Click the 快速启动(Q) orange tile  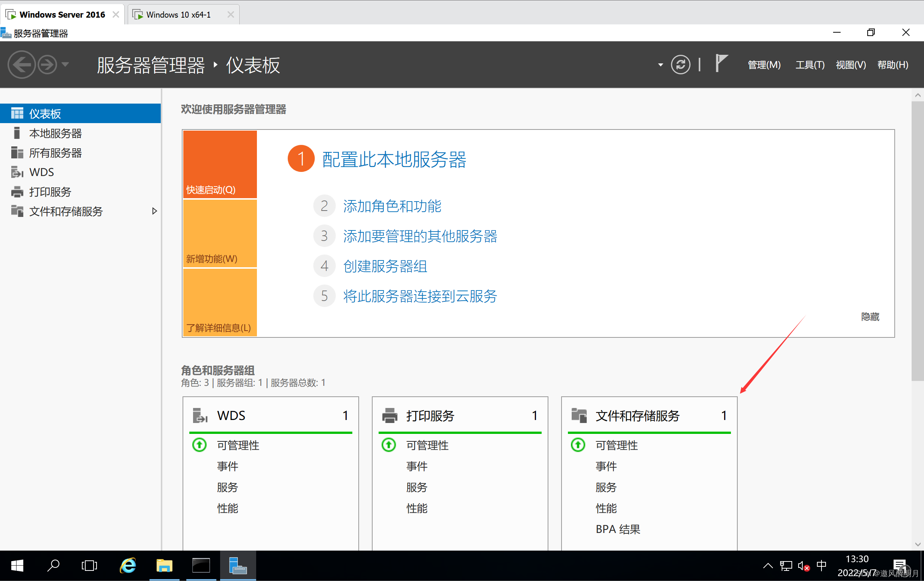pyautogui.click(x=220, y=164)
